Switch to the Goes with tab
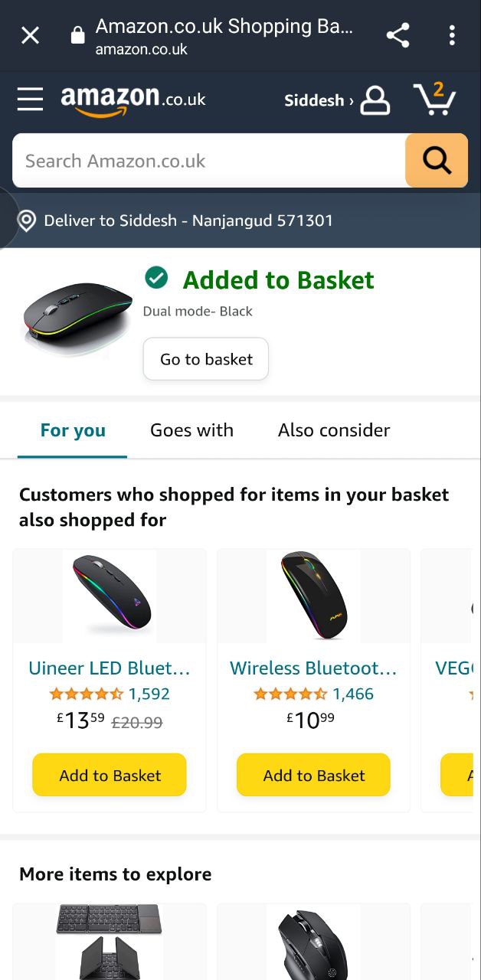 191,430
